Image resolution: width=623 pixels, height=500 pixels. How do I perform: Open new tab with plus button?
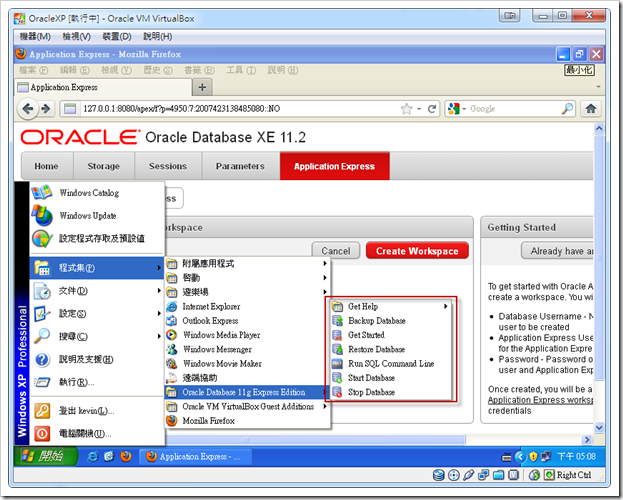202,87
